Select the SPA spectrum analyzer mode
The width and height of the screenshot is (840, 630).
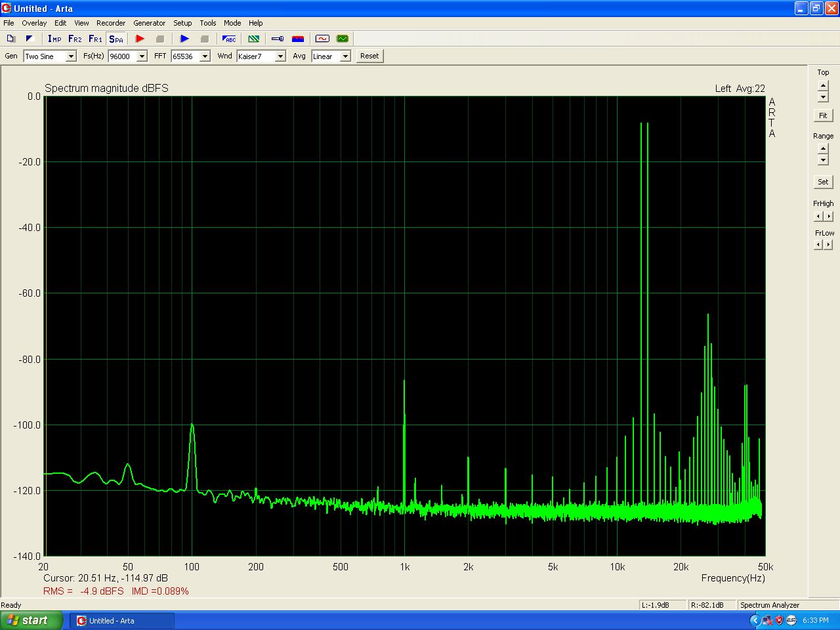[116, 39]
